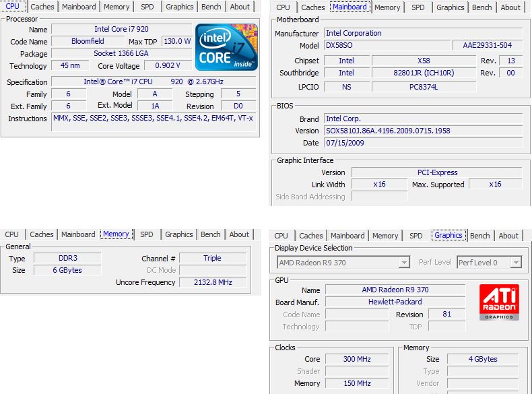Click the AAE29331-504 board revision field
Screen dimensions: 532x394
pos(488,45)
